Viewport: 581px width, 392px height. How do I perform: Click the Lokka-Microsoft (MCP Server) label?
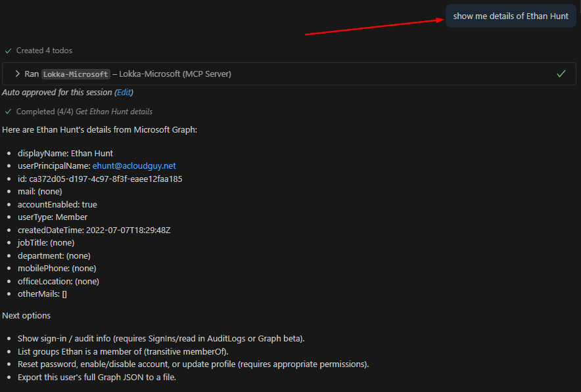pyautogui.click(x=175, y=74)
